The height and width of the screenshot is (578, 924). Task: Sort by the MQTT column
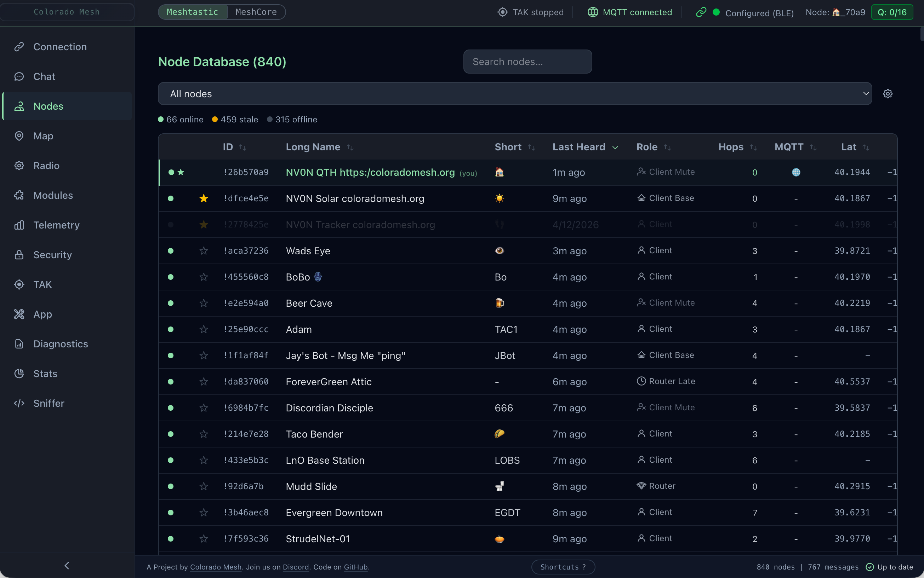(x=795, y=147)
